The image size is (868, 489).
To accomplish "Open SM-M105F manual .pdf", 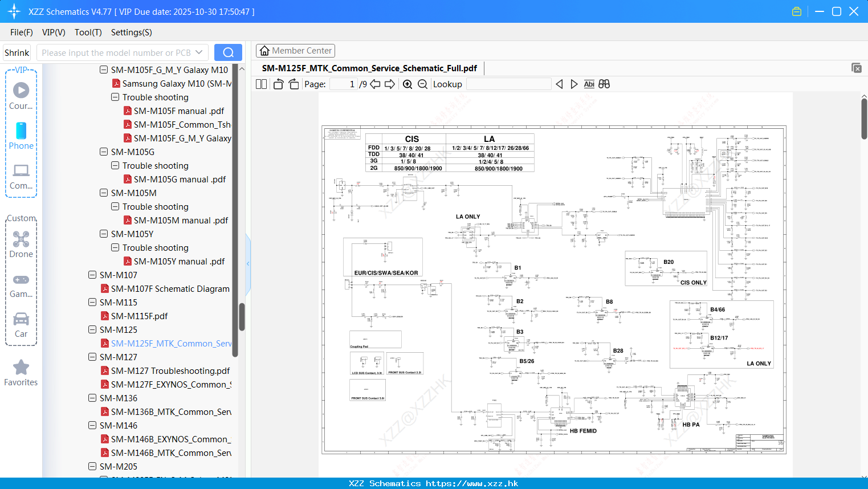I will [179, 111].
